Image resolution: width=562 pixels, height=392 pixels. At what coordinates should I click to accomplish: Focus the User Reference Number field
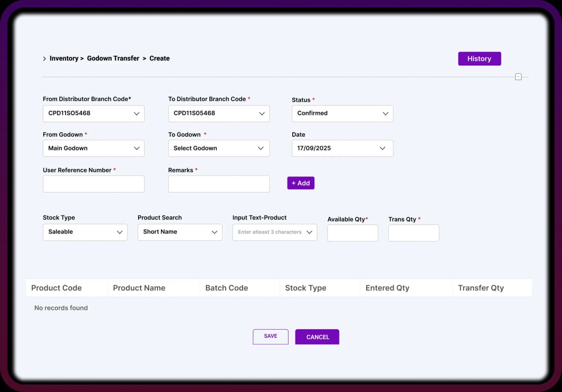(93, 184)
